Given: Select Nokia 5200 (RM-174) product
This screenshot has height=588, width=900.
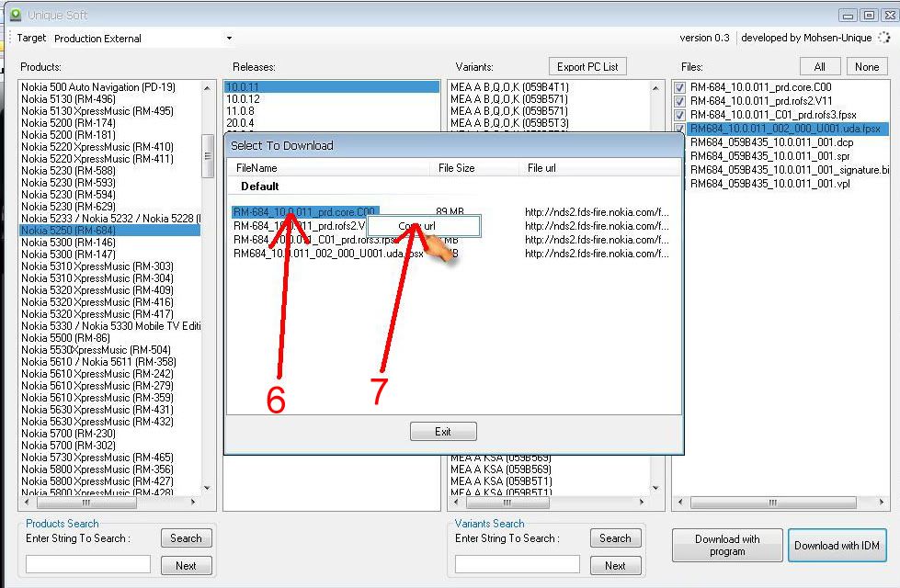Looking at the screenshot, I should coord(68,123).
